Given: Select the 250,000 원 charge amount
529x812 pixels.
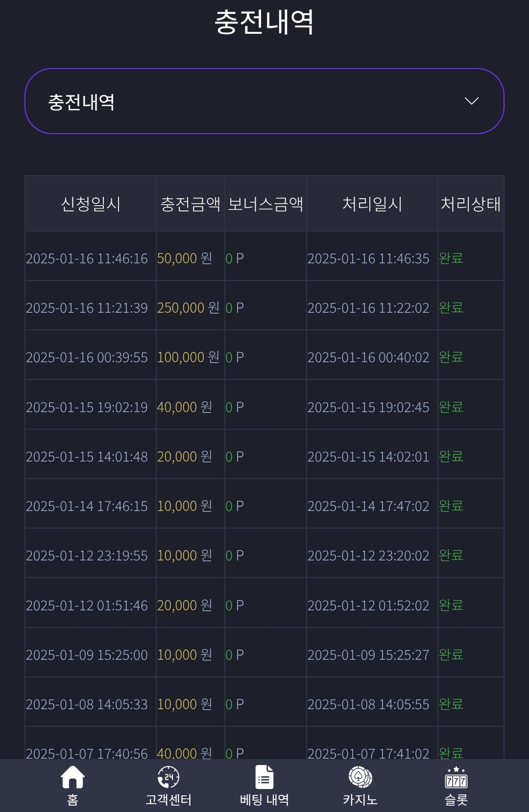Looking at the screenshot, I should point(188,307).
